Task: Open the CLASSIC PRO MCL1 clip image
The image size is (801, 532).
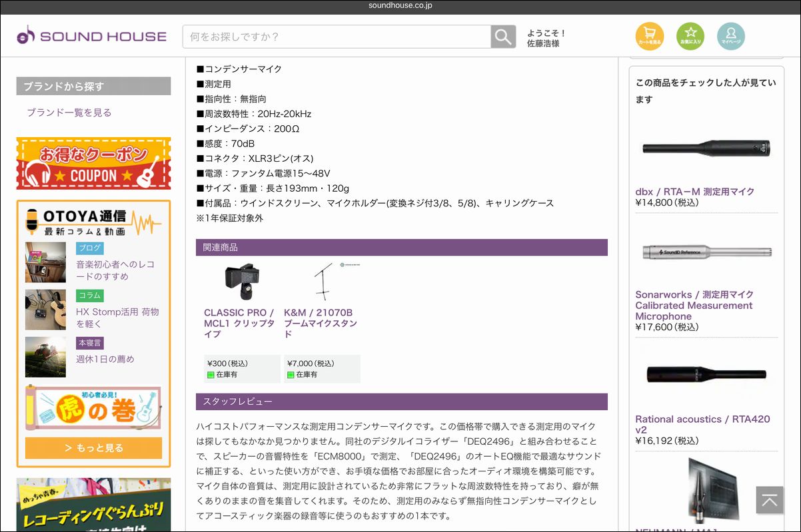Action: click(242, 282)
